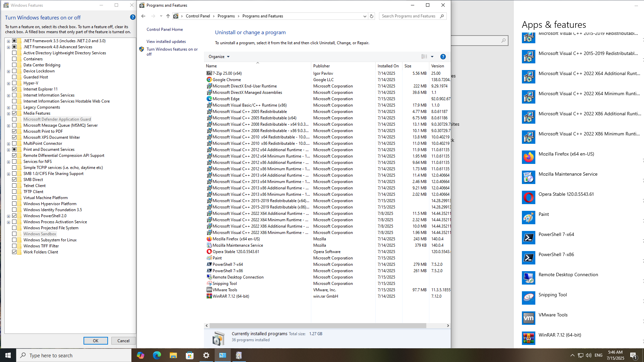This screenshot has height=362, width=644.
Task: Click OK in Windows Features dialog
Action: pyautogui.click(x=96, y=341)
